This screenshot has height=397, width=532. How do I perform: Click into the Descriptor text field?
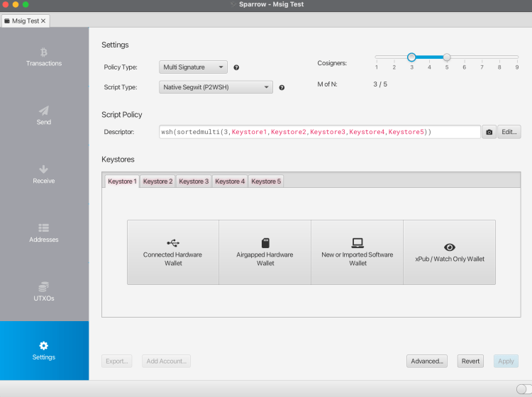(320, 132)
